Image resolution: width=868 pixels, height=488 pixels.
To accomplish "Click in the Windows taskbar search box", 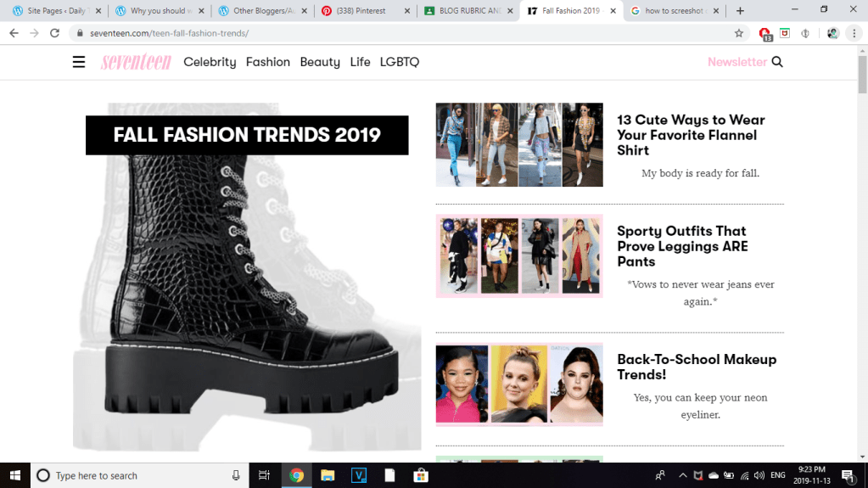I will click(136, 475).
